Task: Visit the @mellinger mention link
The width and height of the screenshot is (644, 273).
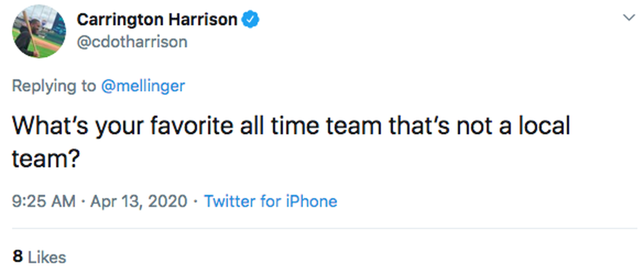Action: click(142, 86)
